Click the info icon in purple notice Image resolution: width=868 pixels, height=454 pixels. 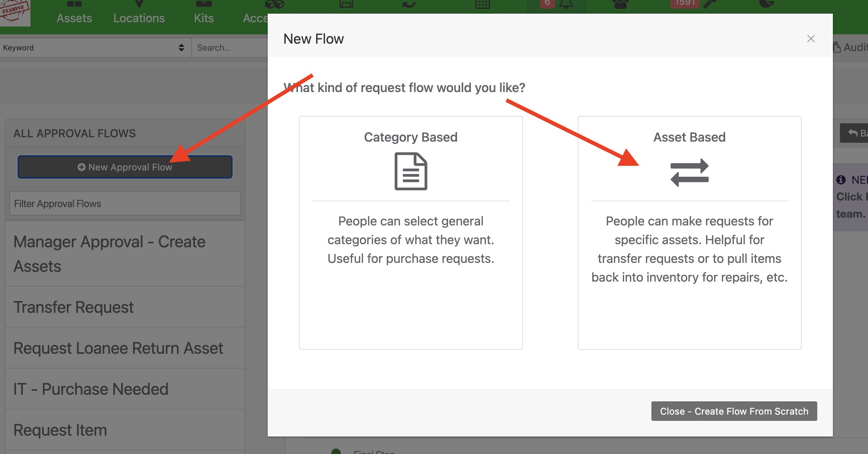click(841, 180)
